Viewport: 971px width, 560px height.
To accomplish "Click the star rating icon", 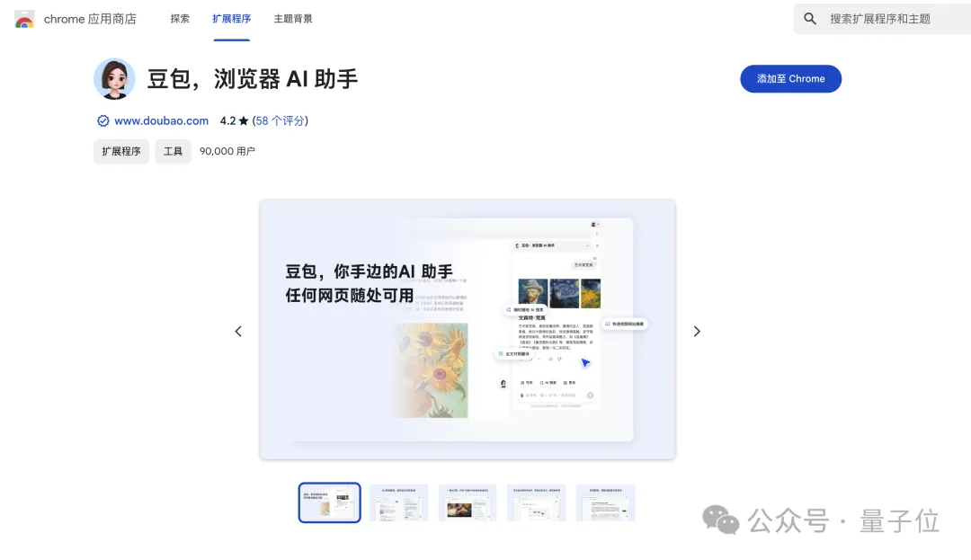I will point(244,120).
